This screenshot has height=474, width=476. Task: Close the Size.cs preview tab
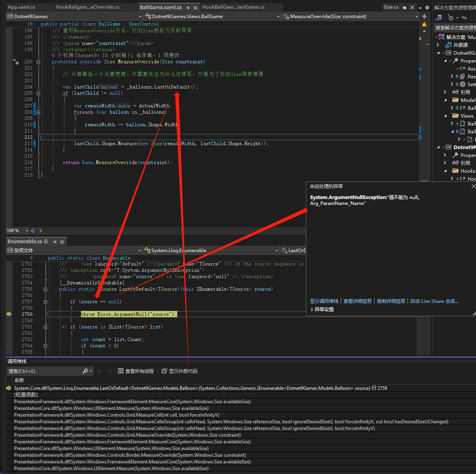coord(412,7)
